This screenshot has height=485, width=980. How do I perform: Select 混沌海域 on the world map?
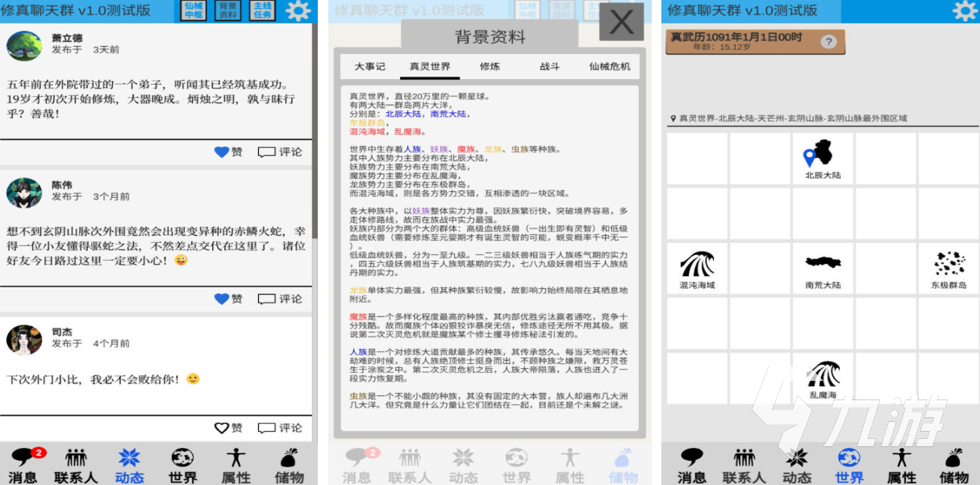[x=697, y=269]
